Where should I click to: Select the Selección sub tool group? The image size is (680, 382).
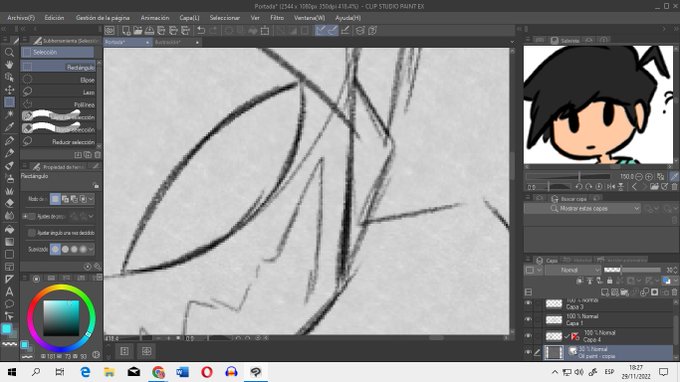[x=58, y=52]
